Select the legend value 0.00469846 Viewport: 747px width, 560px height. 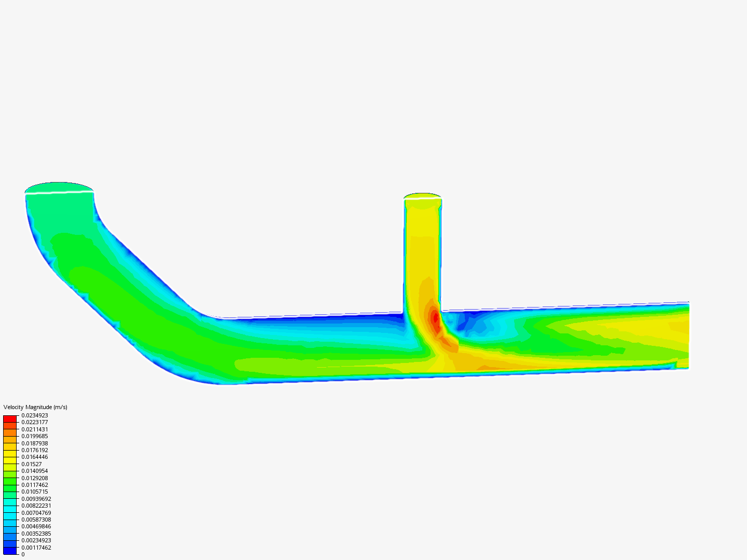(36, 526)
